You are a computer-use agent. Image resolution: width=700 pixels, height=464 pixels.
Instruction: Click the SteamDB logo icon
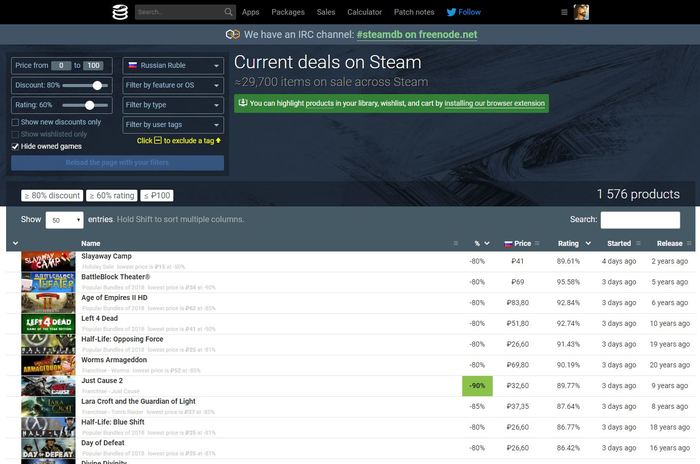(x=120, y=12)
